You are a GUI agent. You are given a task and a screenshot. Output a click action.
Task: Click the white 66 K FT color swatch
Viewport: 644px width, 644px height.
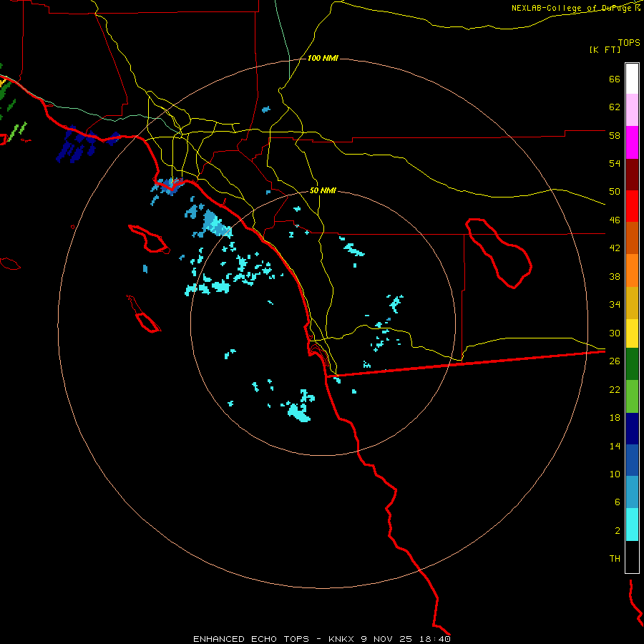[x=632, y=79]
